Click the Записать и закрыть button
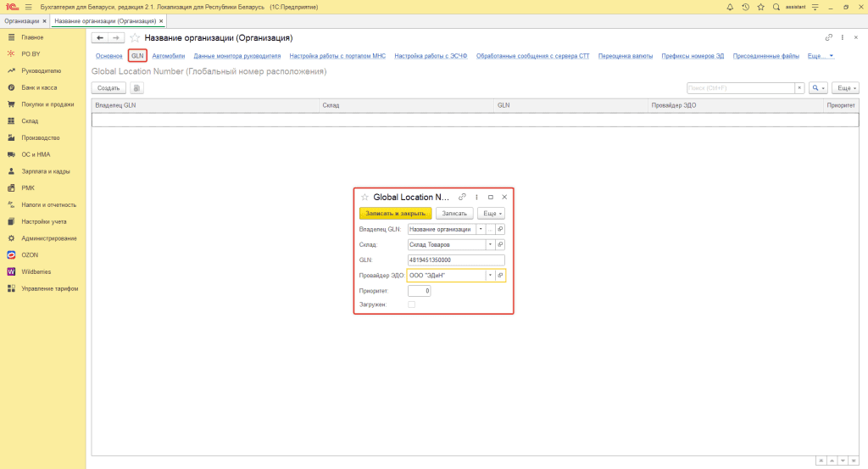The image size is (868, 469). click(x=396, y=214)
